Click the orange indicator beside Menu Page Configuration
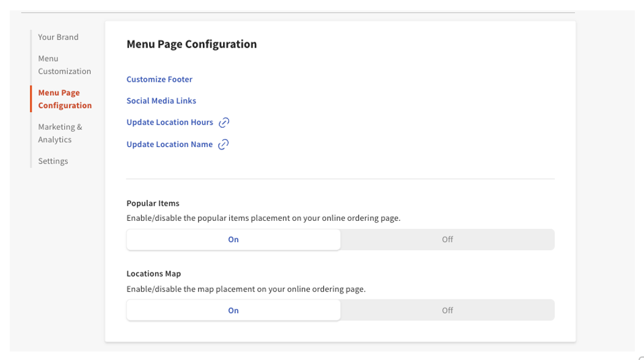 point(31,99)
